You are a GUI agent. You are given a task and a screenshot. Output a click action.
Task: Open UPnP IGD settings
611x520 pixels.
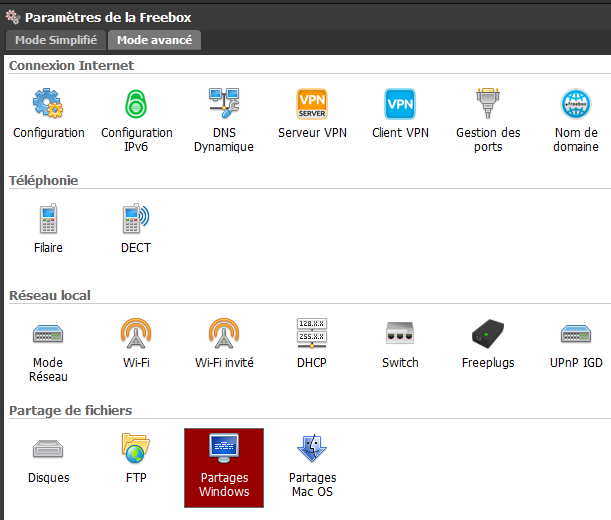click(x=575, y=334)
